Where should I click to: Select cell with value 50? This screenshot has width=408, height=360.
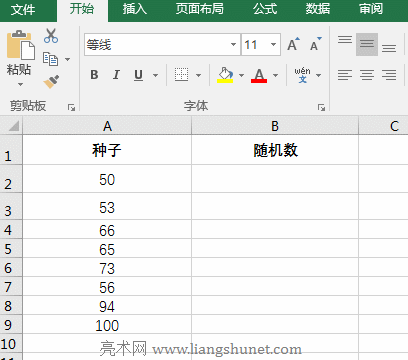click(107, 179)
